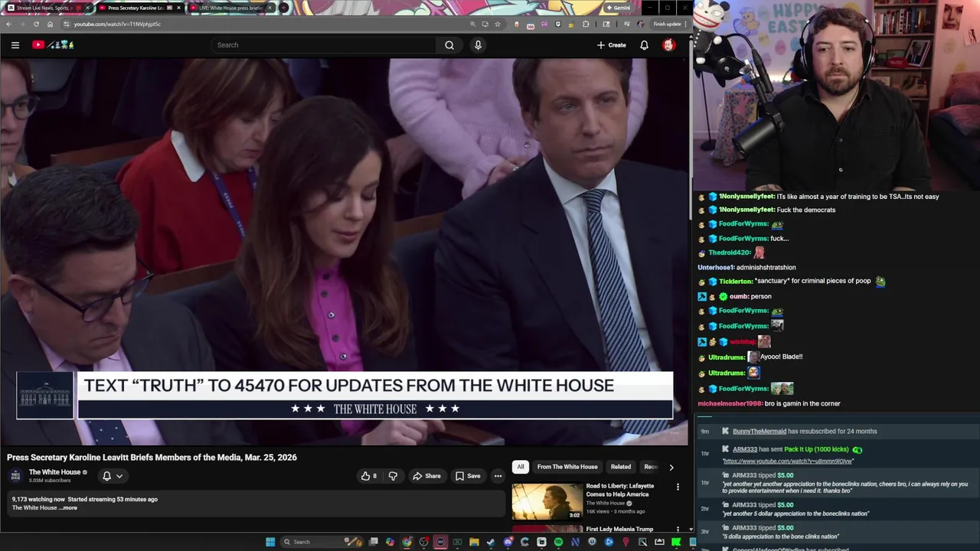Click Thedroid420 username in chat

(x=730, y=253)
